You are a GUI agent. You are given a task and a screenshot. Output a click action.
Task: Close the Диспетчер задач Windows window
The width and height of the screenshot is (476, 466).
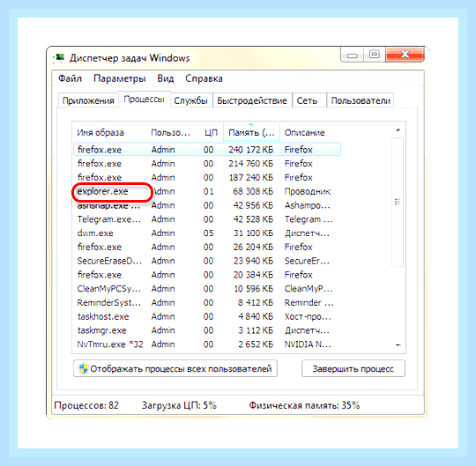click(x=405, y=55)
